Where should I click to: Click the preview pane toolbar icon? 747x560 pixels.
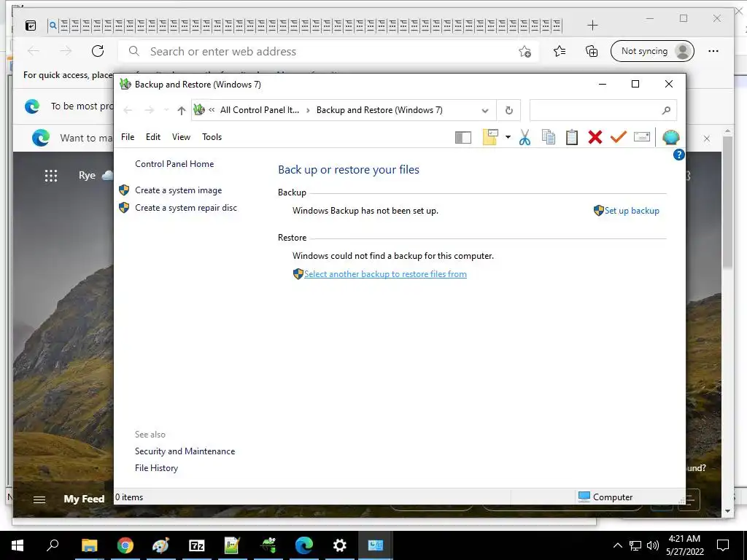coord(462,138)
